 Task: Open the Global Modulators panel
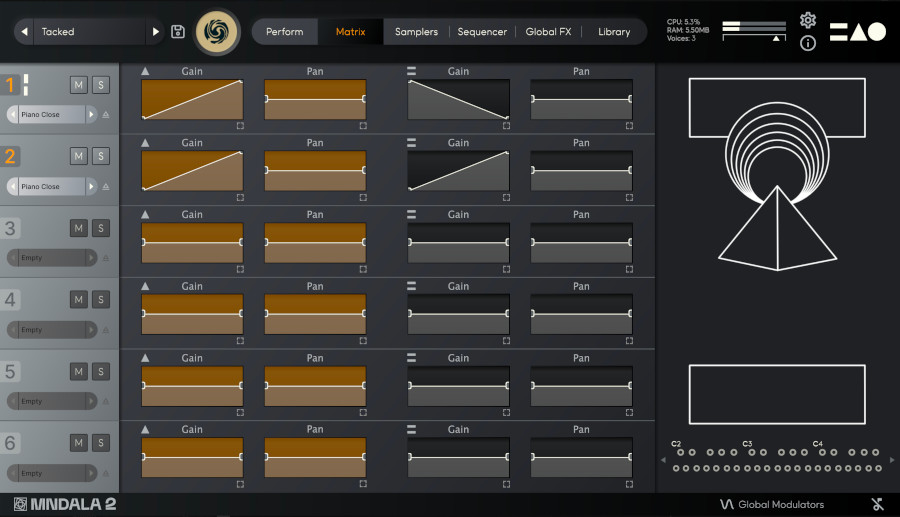coord(772,504)
